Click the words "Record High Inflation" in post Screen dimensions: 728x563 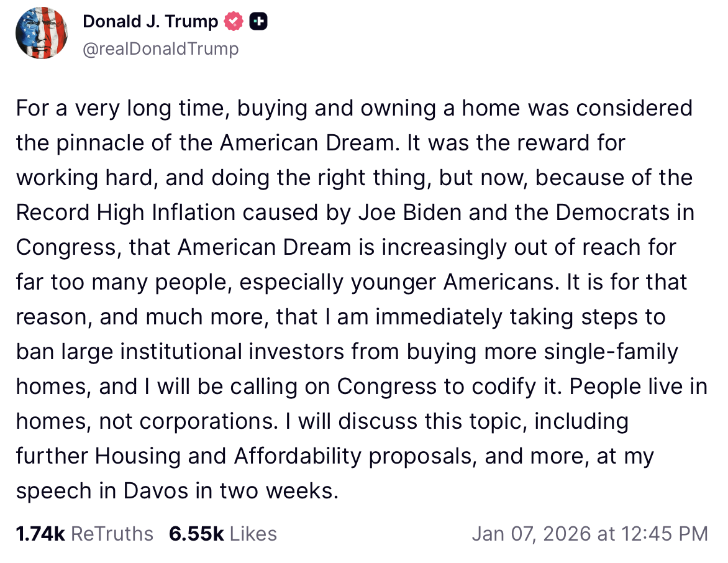point(126,213)
